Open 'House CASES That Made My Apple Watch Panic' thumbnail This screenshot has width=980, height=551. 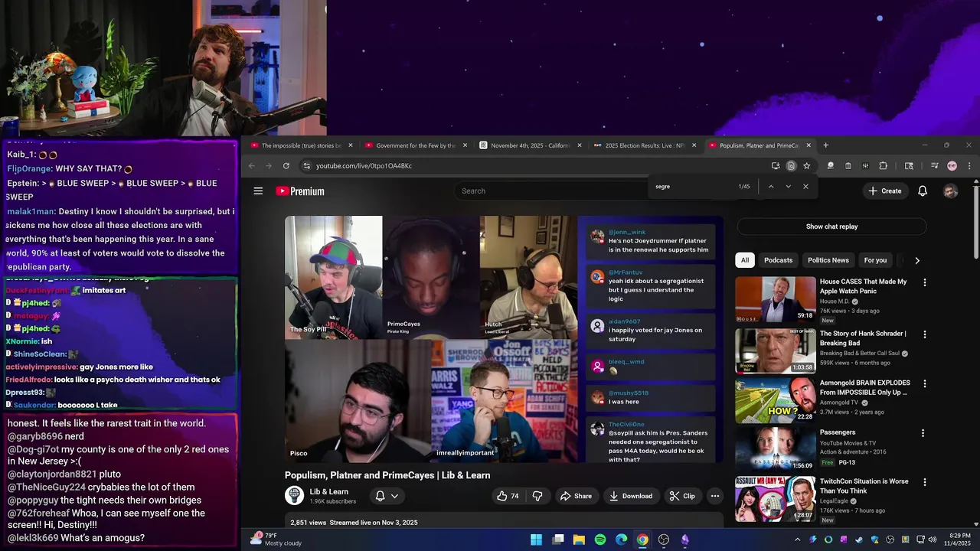click(x=776, y=299)
